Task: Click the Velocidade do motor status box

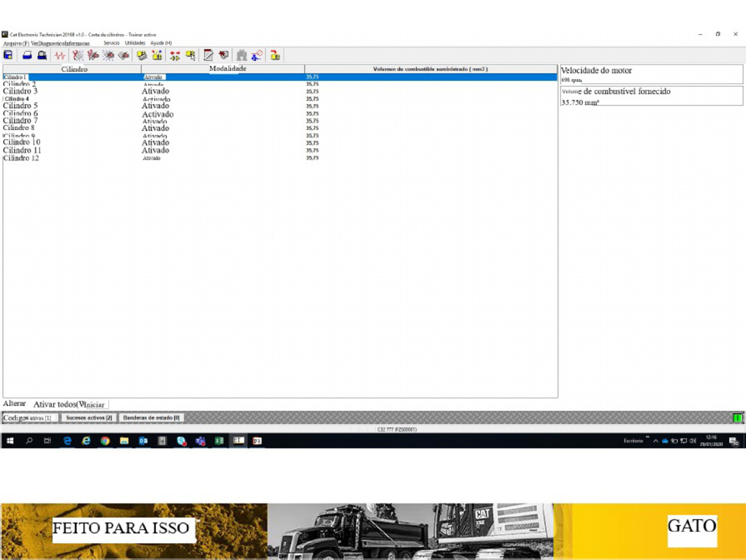Action: tap(651, 74)
